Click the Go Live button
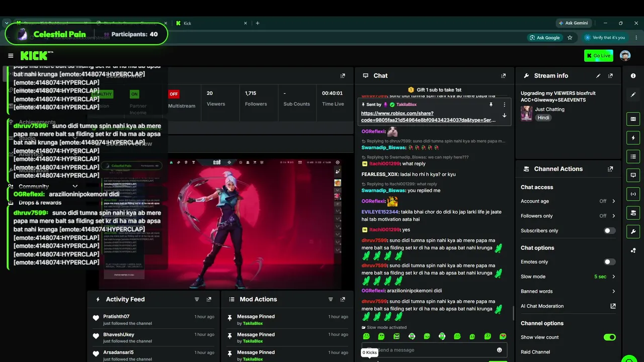 pyautogui.click(x=599, y=56)
